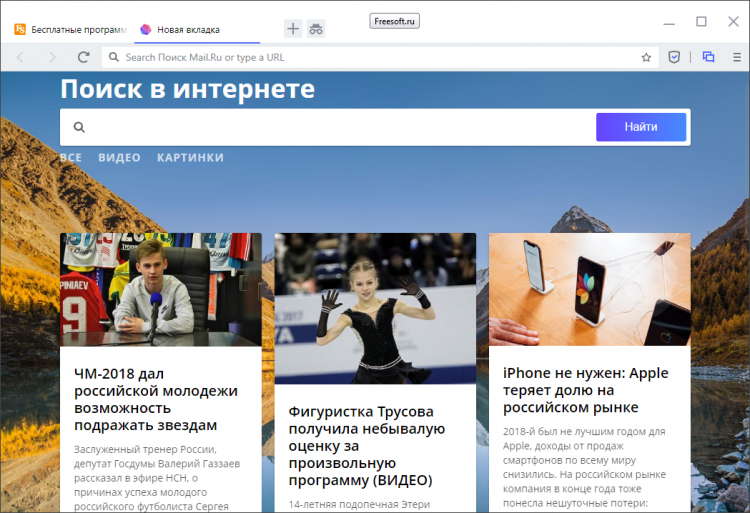
Task: Open the browser hamburger menu
Action: pyautogui.click(x=736, y=58)
